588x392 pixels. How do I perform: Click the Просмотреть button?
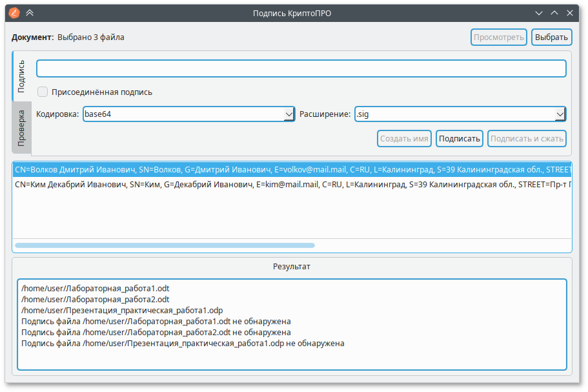(x=498, y=37)
